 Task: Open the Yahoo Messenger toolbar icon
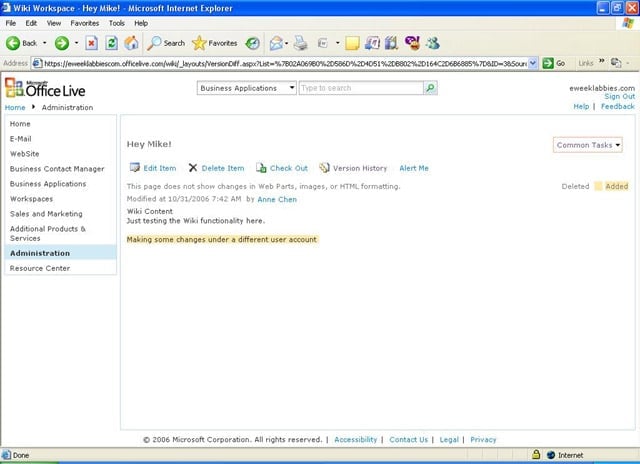(412, 42)
